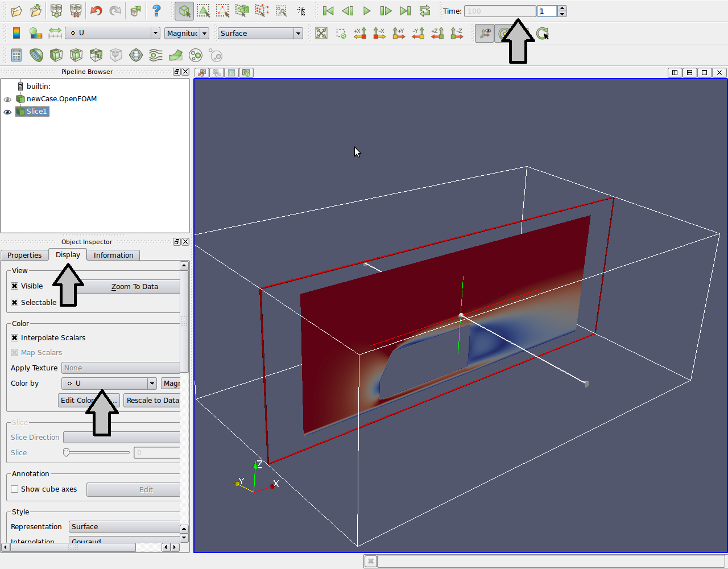Select Slice1 in Pipeline Browser

point(36,112)
